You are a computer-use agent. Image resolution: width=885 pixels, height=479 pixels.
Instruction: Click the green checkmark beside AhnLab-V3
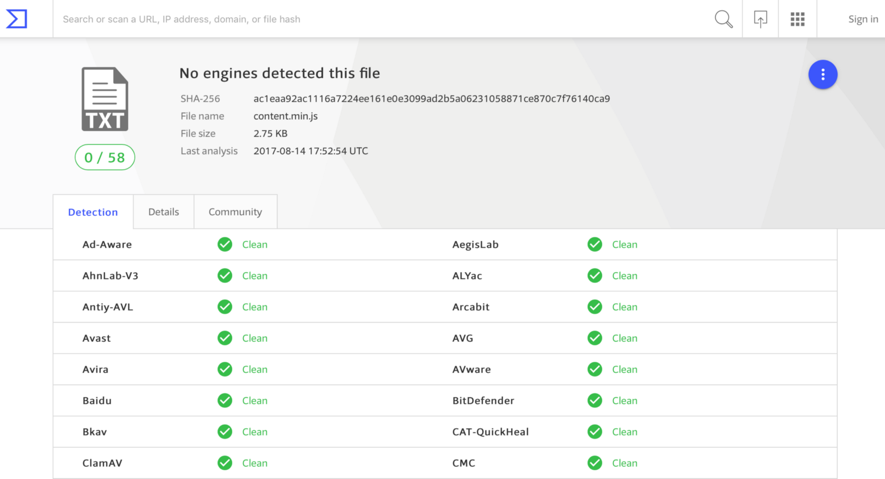click(x=225, y=275)
